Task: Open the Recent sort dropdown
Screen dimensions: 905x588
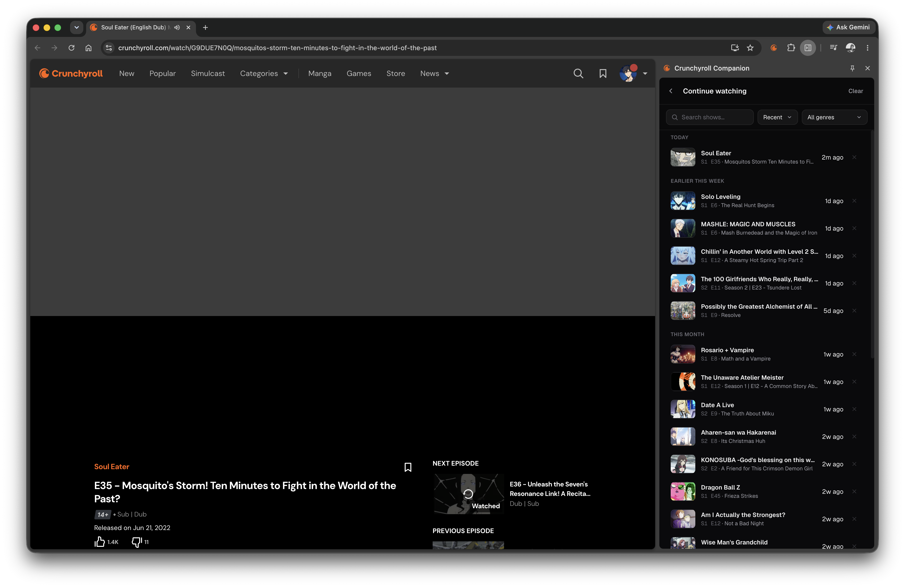Action: pos(777,117)
